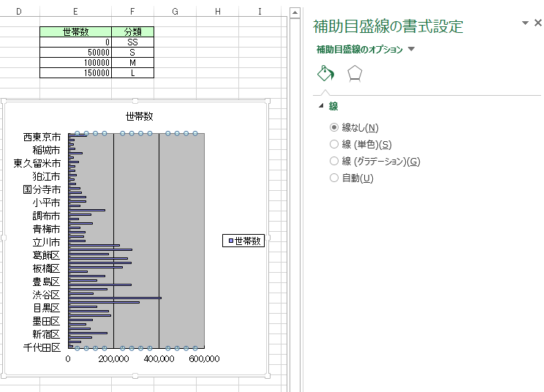The image size is (544, 392).
Task: Select the 線なし radio button
Action: [x=335, y=127]
